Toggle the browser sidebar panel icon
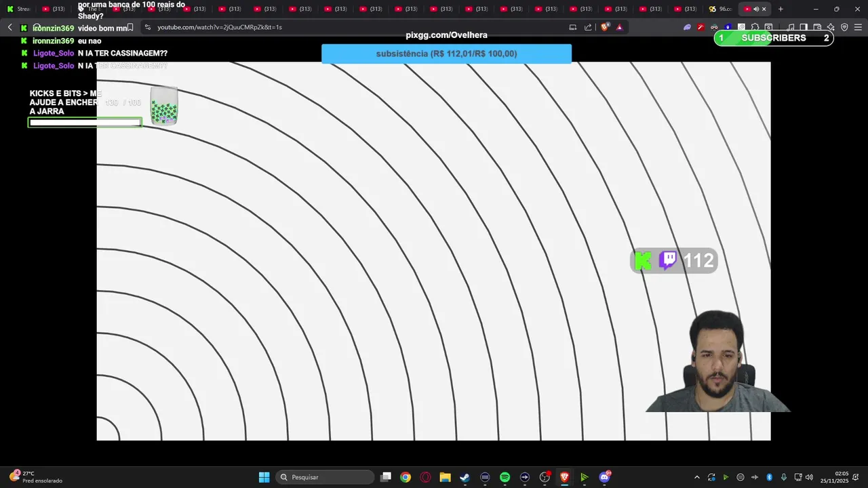The width and height of the screenshot is (868, 488). [804, 27]
